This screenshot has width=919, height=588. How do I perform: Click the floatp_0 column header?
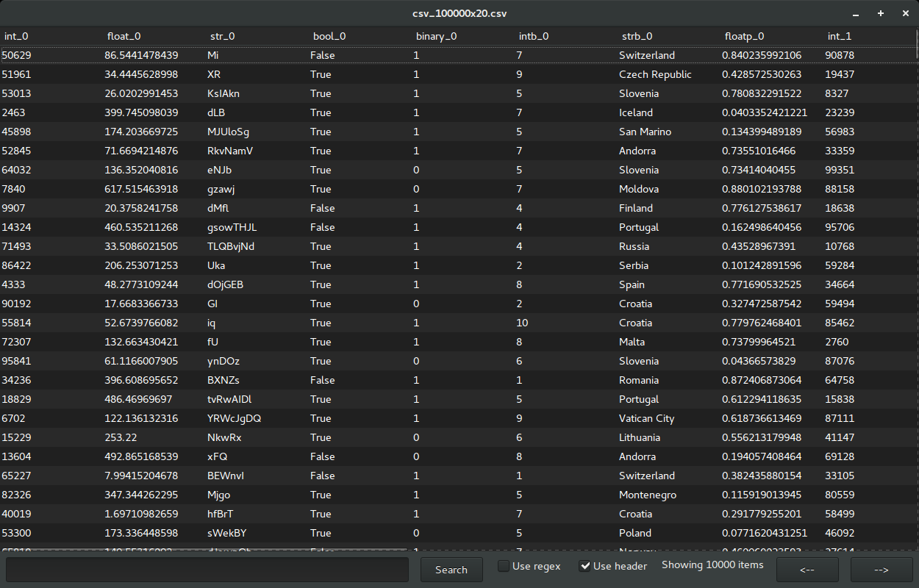coord(772,36)
